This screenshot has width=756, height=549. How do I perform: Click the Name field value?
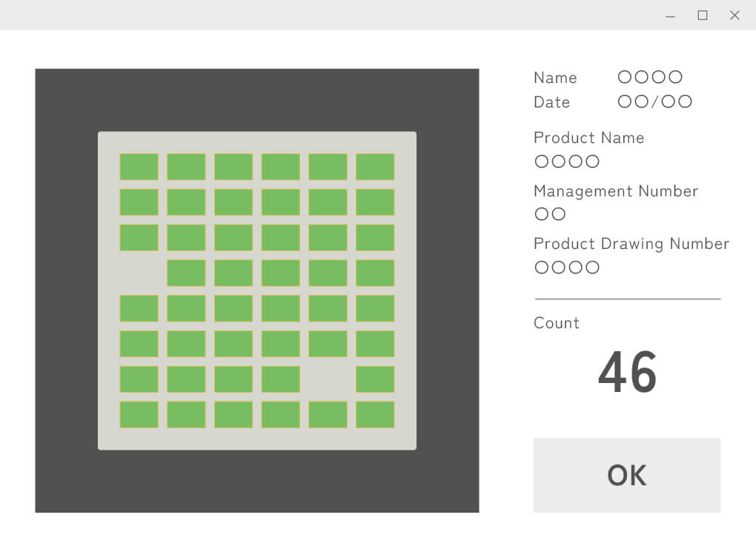650,77
